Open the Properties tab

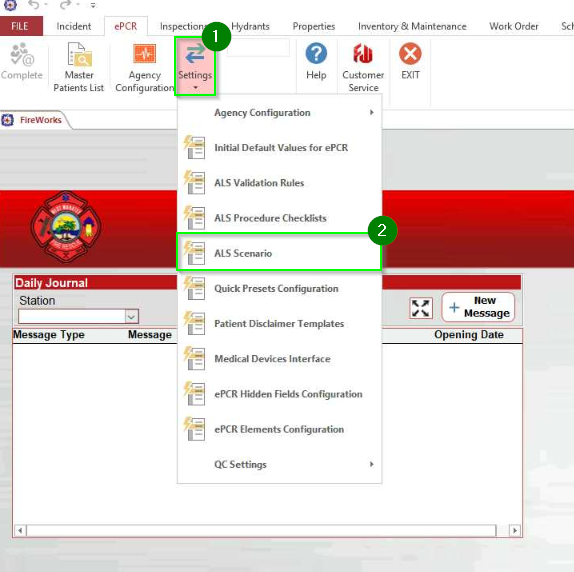(x=314, y=26)
